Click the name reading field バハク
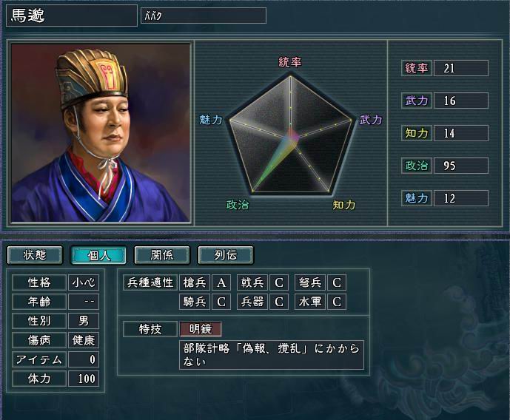 pos(204,16)
